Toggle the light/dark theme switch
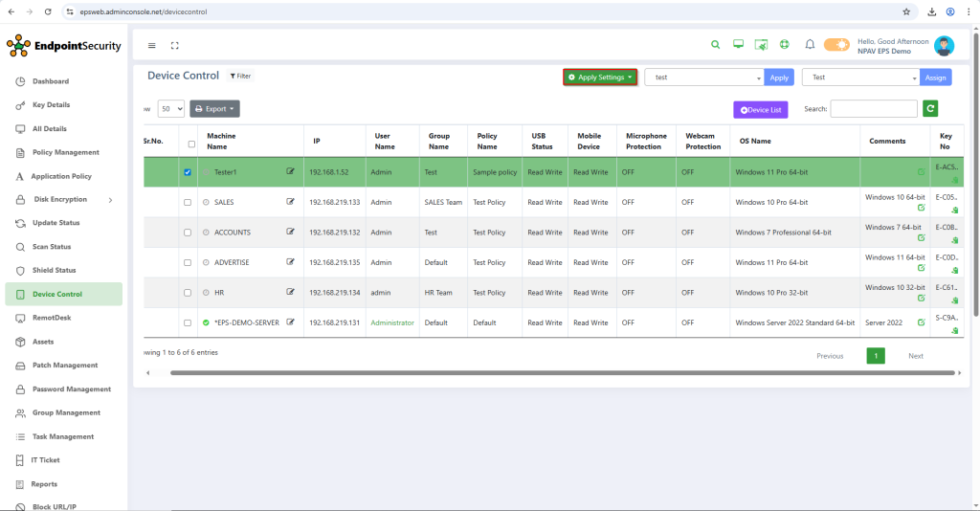 tap(836, 45)
